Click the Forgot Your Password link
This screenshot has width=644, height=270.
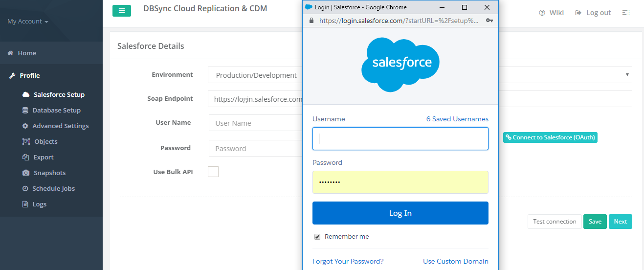tap(348, 261)
